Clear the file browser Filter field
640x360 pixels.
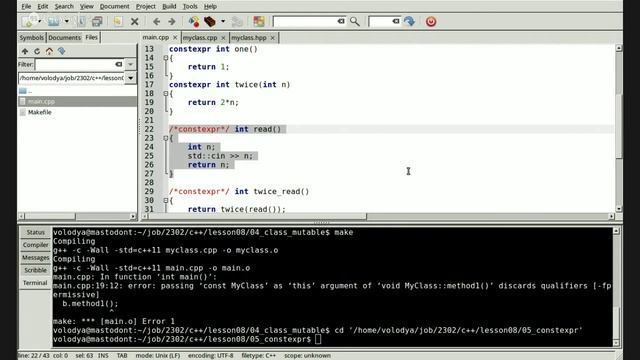[x=118, y=64]
